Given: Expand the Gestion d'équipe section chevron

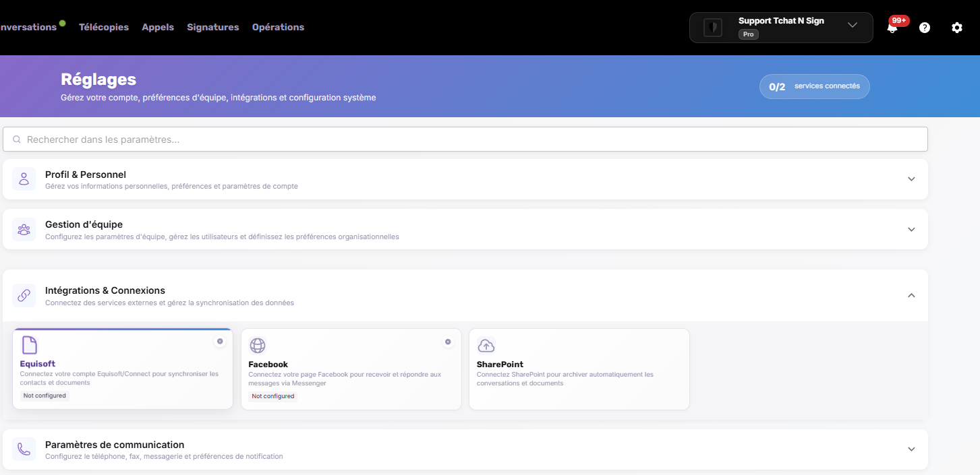Looking at the screenshot, I should click(x=911, y=230).
